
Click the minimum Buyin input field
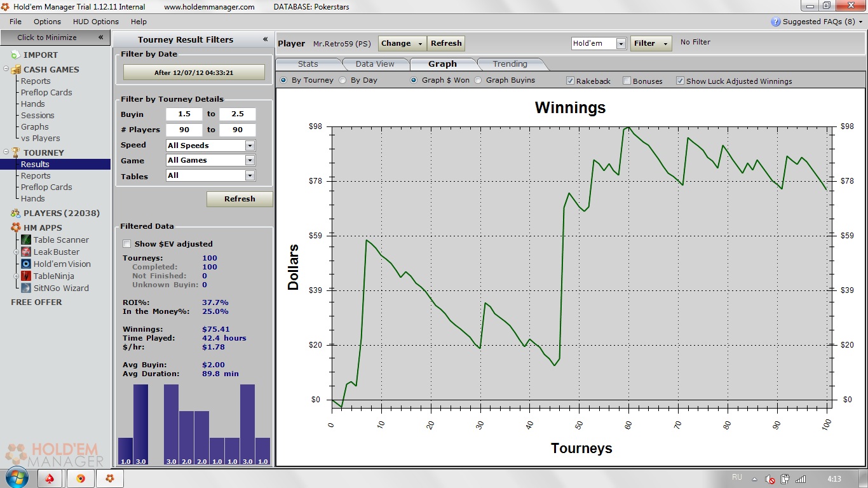point(184,114)
